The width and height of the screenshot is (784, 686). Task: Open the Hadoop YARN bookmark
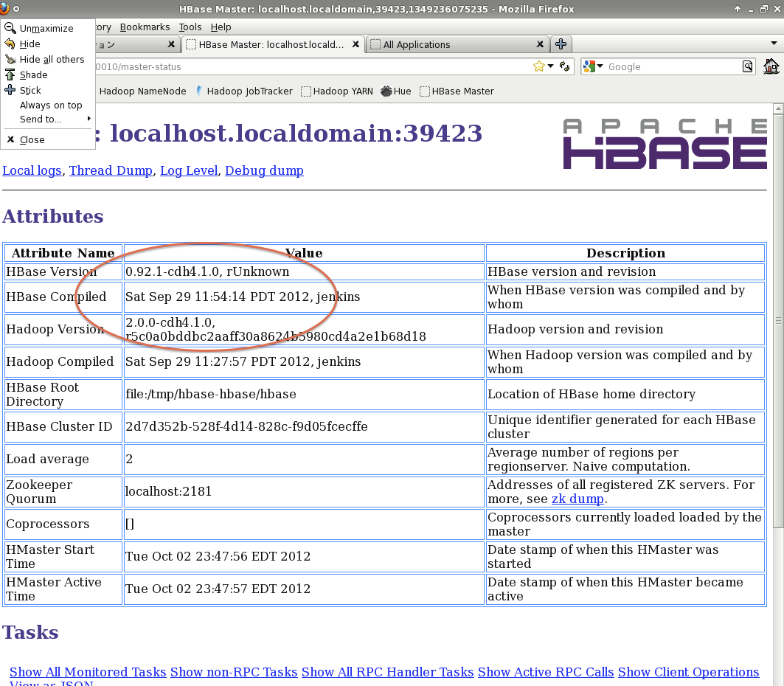pos(337,91)
